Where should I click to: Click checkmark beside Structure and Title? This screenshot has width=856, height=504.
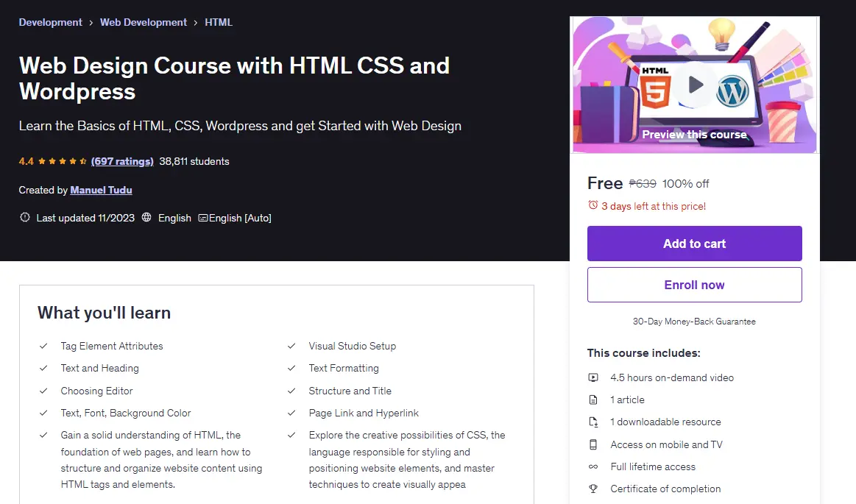291,391
